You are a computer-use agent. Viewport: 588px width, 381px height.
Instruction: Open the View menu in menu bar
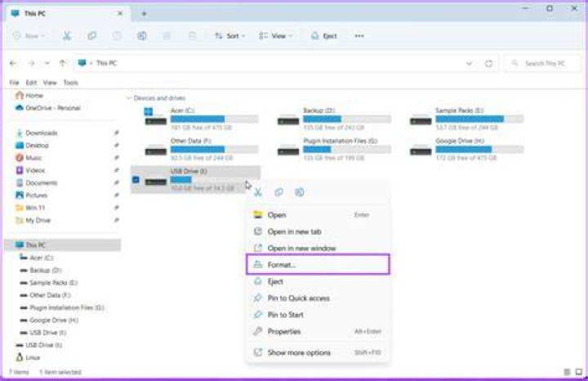pyautogui.click(x=50, y=83)
